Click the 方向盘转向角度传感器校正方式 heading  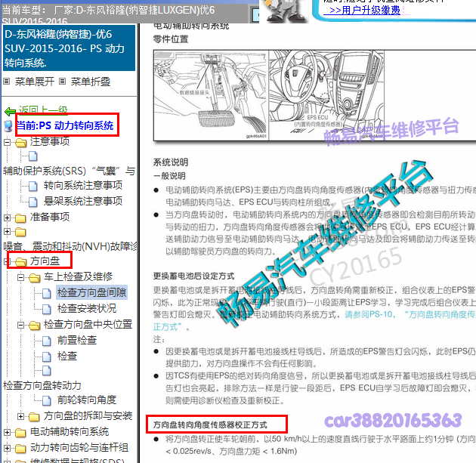[210, 424]
